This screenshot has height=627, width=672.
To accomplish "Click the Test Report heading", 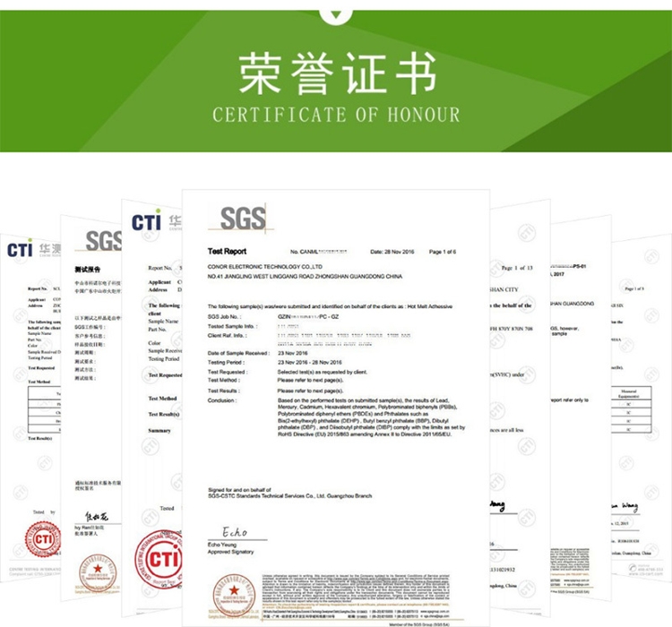I will (x=228, y=251).
